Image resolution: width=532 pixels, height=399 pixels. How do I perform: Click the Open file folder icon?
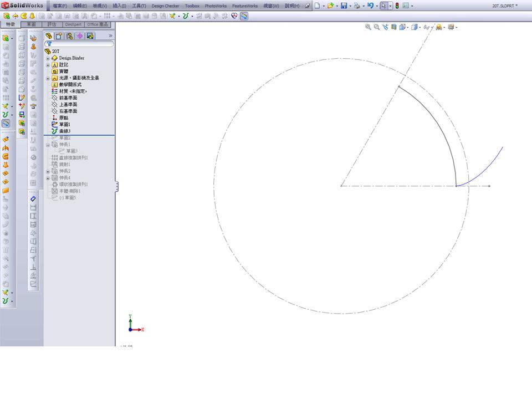[x=330, y=6]
